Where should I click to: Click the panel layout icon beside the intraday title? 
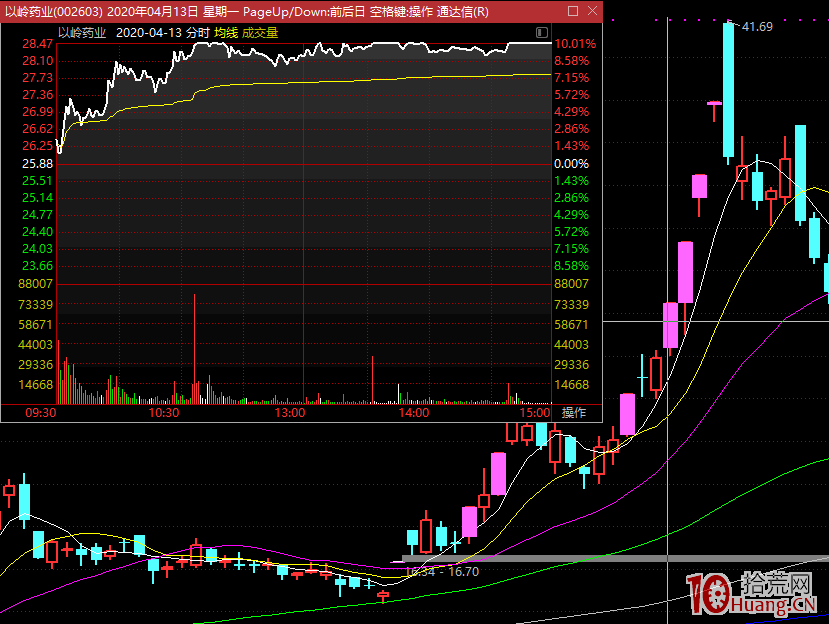click(542, 33)
